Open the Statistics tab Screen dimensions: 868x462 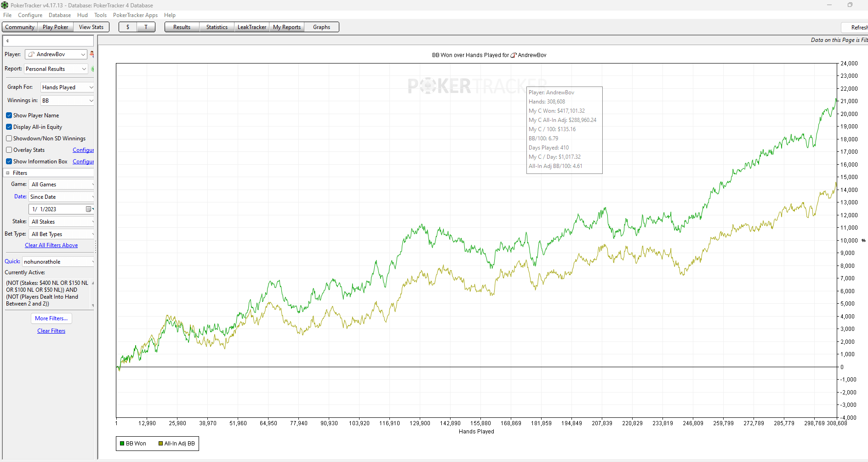(217, 27)
